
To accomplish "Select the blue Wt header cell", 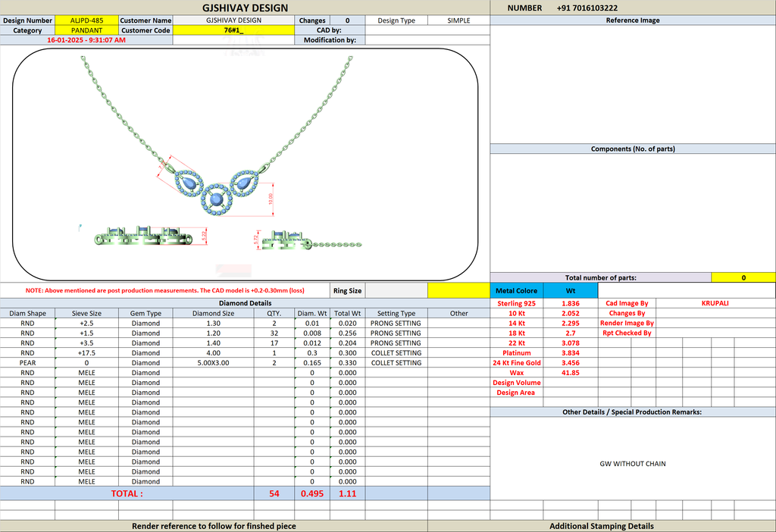I will click(571, 290).
